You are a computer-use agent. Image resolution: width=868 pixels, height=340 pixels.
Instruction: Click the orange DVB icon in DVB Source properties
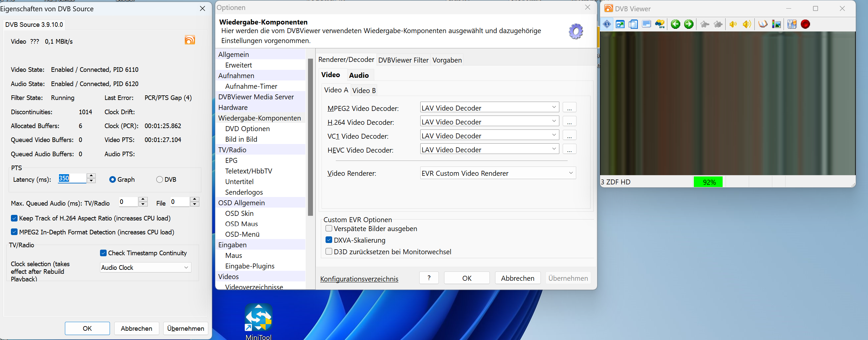pos(190,40)
